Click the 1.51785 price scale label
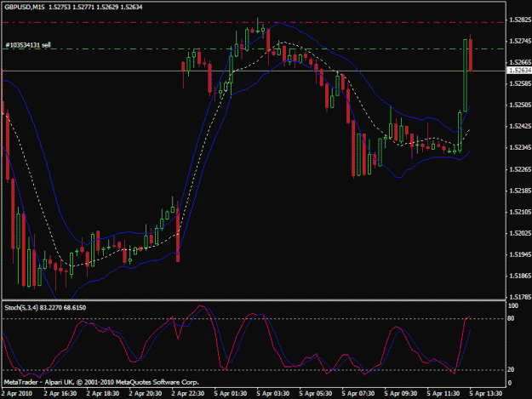 tap(520, 297)
